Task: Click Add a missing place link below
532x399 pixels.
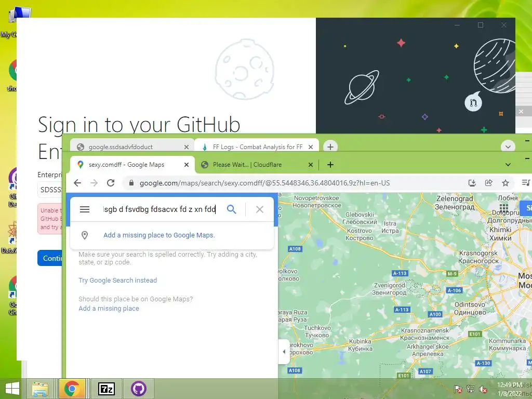Action: [x=109, y=309]
